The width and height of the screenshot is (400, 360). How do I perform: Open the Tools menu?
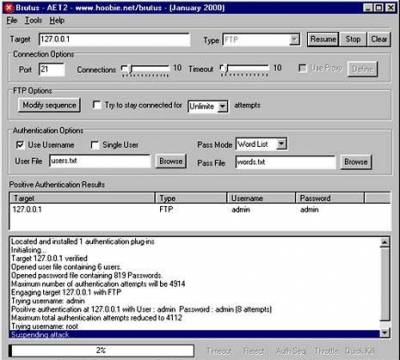33,20
